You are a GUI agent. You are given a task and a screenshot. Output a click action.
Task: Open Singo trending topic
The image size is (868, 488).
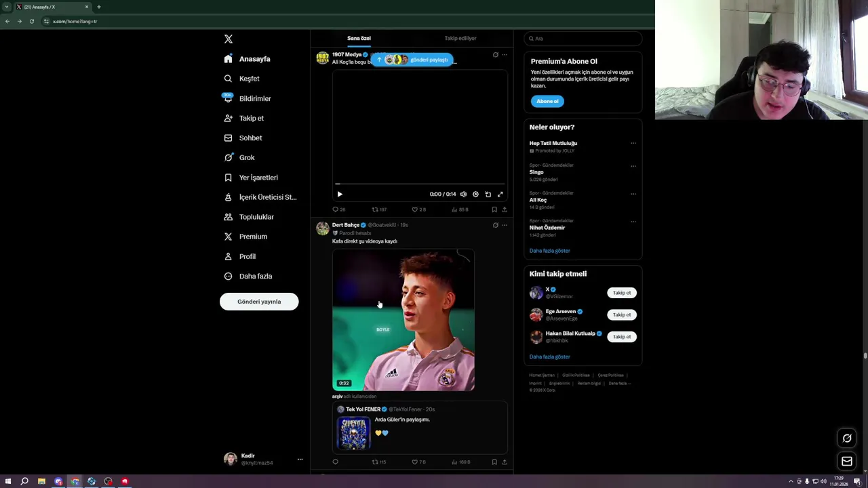(536, 172)
